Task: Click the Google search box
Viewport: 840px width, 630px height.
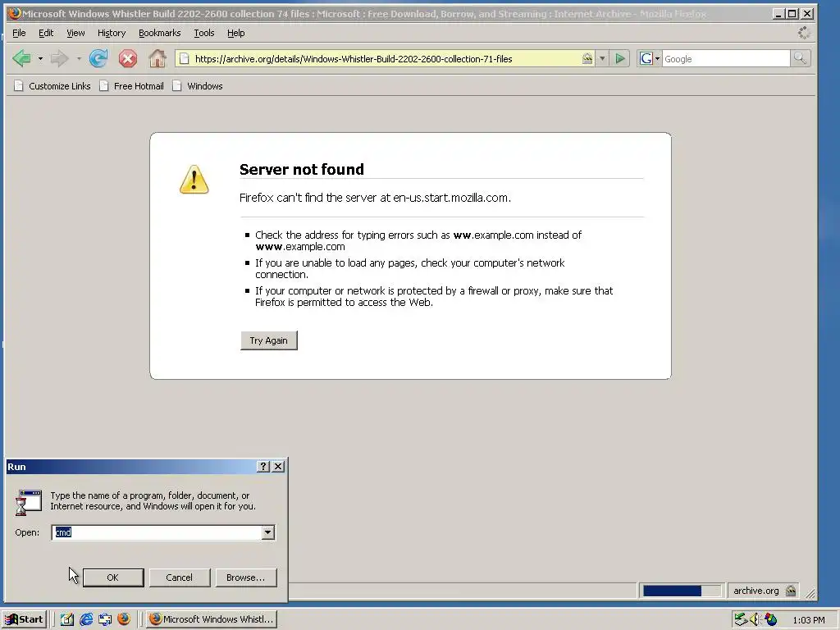Action: click(726, 58)
